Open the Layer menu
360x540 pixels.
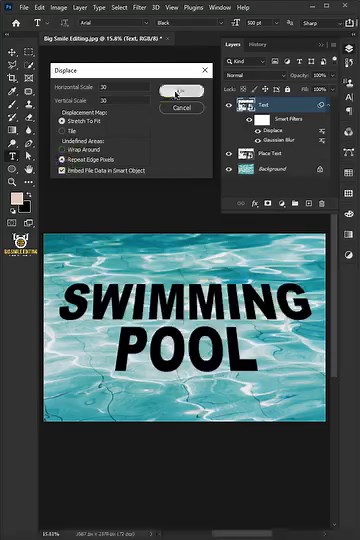pos(80,8)
